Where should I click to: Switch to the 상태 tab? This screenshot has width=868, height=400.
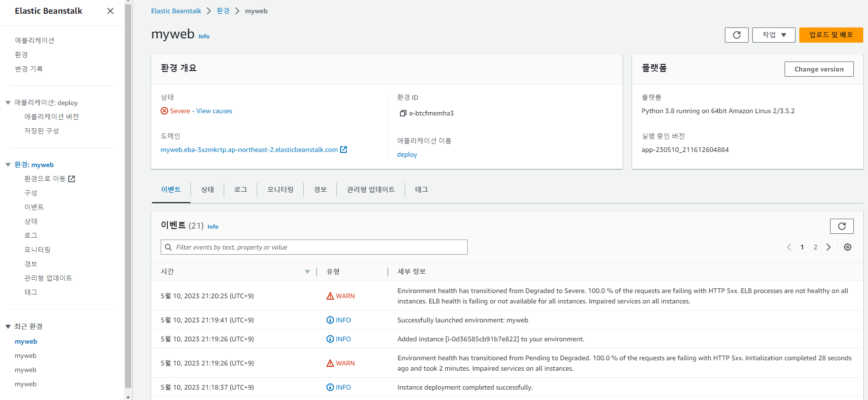click(208, 189)
